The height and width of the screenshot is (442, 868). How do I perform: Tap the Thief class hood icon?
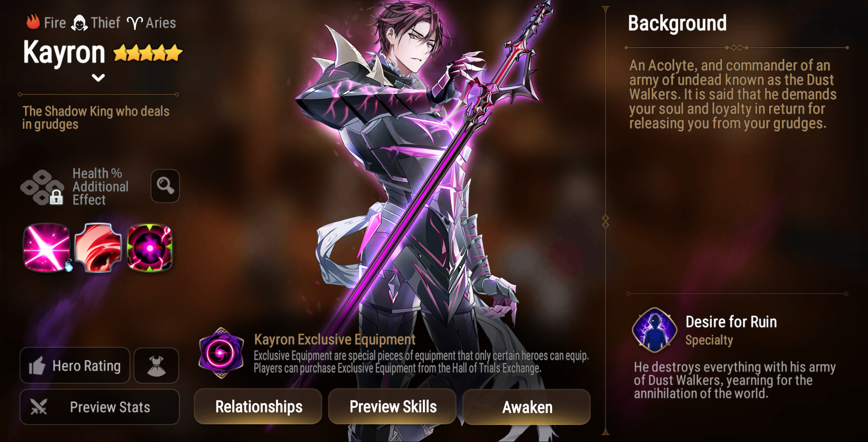pos(80,23)
